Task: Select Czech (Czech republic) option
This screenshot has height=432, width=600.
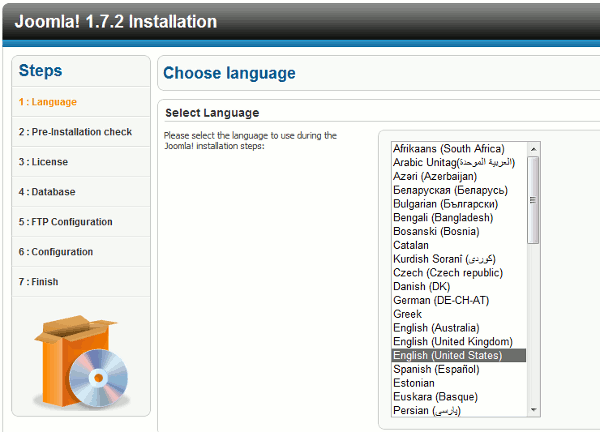Action: click(447, 273)
